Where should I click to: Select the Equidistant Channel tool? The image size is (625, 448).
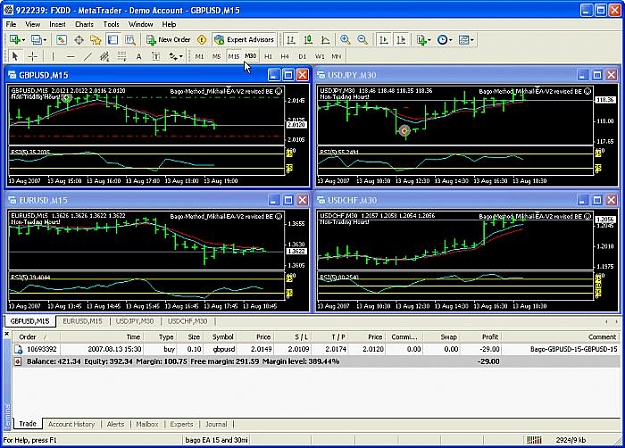pyautogui.click(x=105, y=57)
